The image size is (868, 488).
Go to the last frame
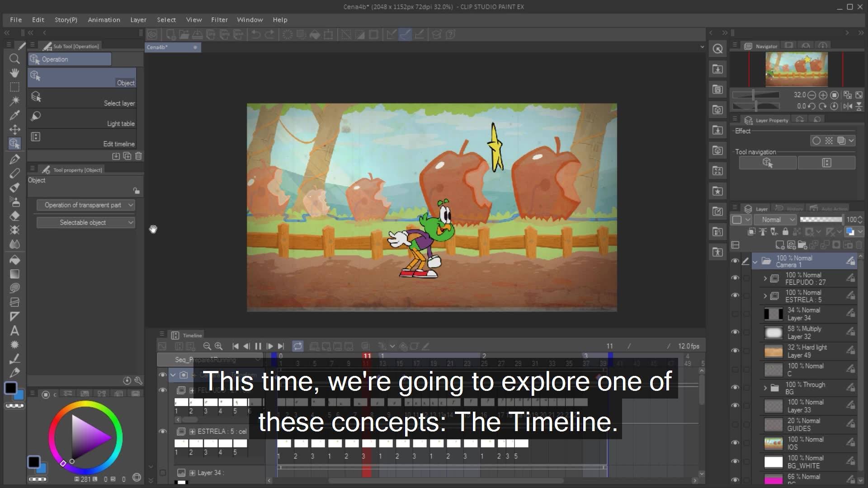point(281,346)
